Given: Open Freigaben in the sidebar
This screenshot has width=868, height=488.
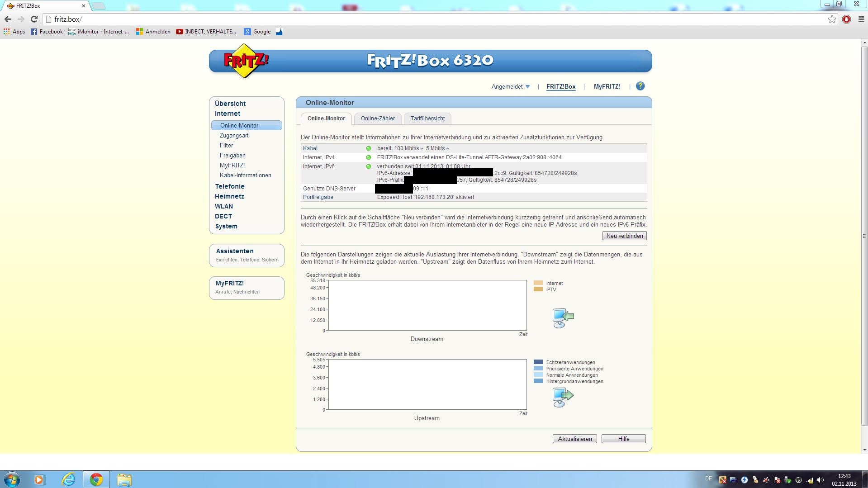Looking at the screenshot, I should [232, 156].
